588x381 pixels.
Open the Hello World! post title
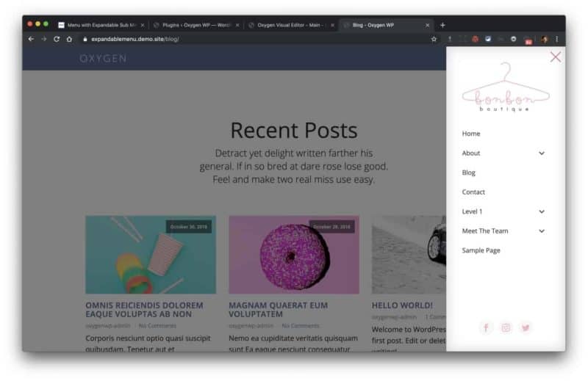click(x=402, y=305)
